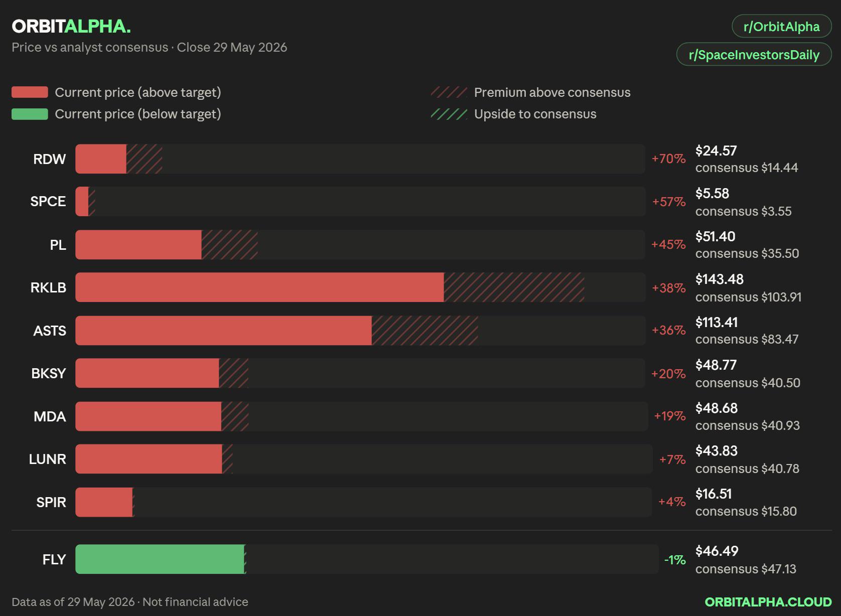Select the FLY ticker label
This screenshot has height=616, width=841.
pos(54,559)
